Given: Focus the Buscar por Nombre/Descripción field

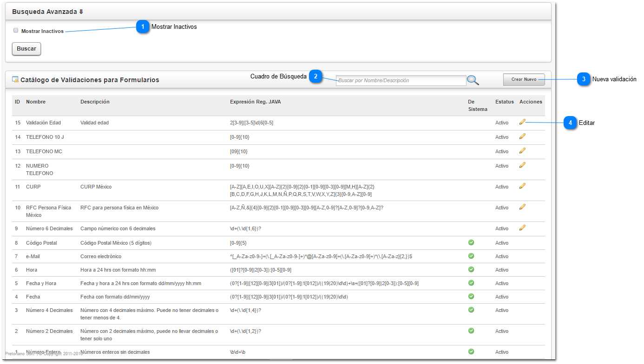Looking at the screenshot, I should pos(401,80).
